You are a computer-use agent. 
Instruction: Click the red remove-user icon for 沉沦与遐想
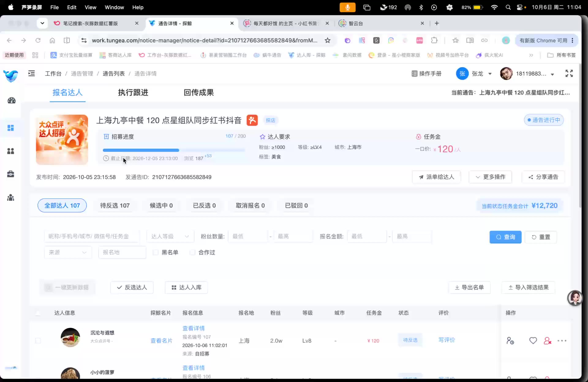[547, 340]
